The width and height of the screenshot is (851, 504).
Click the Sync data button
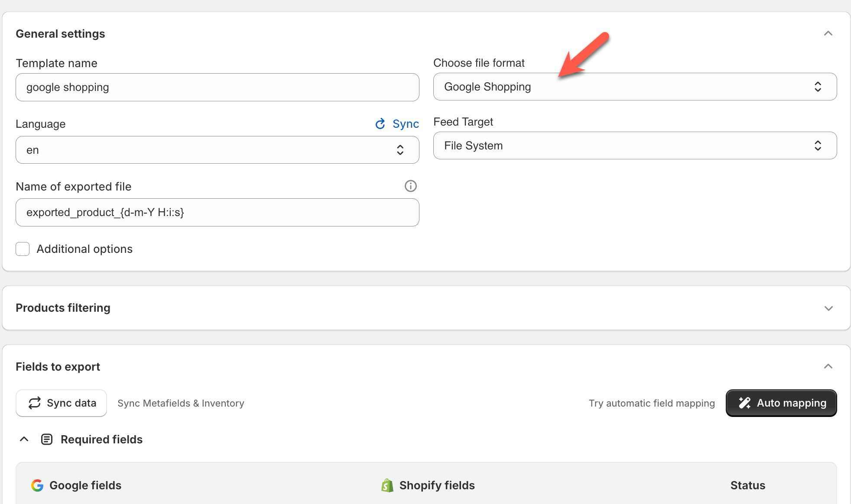pyautogui.click(x=61, y=403)
